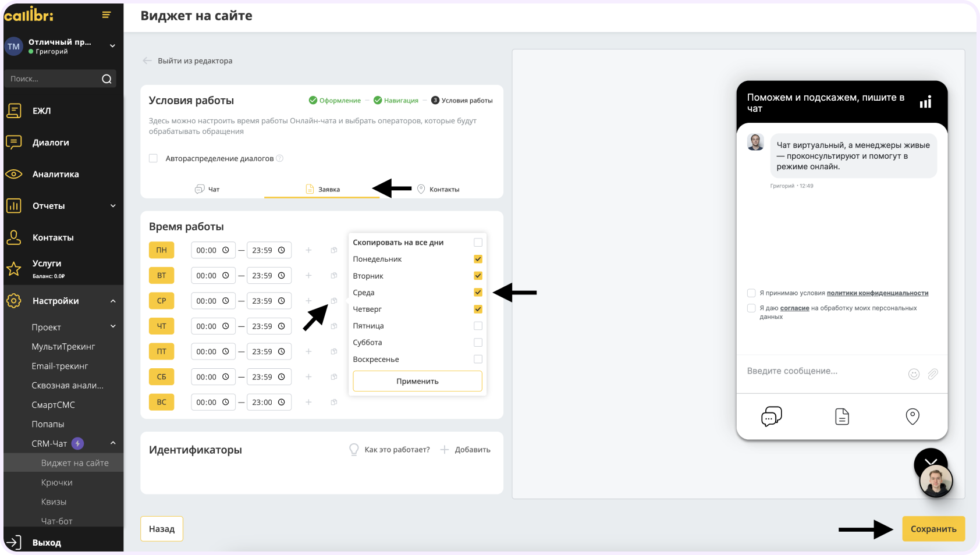This screenshot has width=980, height=555.
Task: Open Виджет на сайте sidebar item
Action: click(63, 463)
